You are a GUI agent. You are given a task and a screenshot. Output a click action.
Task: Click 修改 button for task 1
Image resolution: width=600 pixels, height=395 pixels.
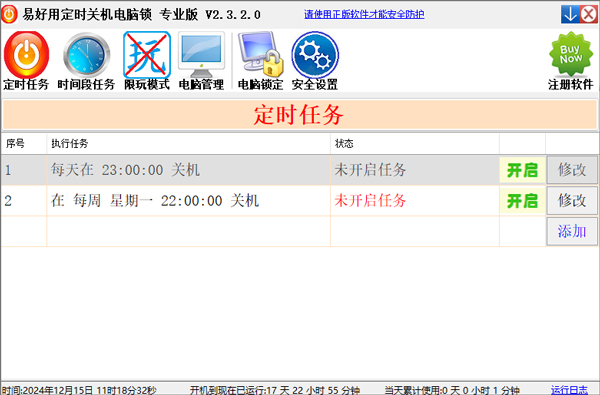tap(572, 170)
